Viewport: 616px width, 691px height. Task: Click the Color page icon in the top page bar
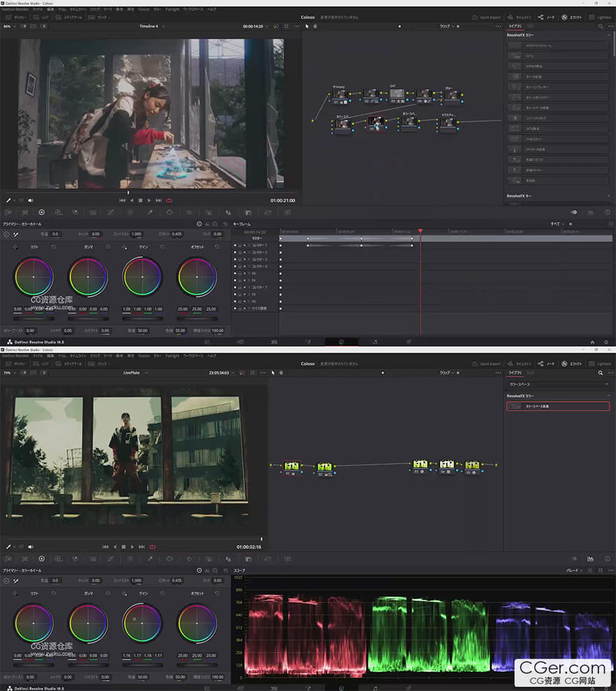coord(342,342)
